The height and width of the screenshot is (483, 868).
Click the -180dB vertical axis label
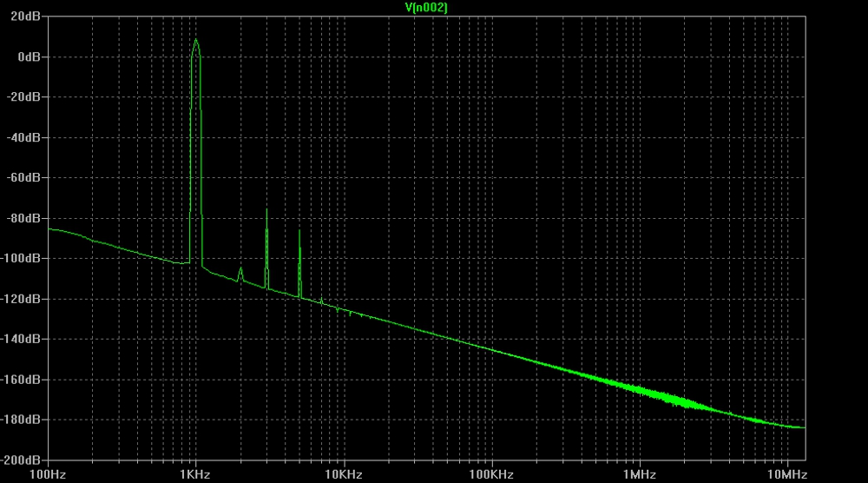coord(22,420)
